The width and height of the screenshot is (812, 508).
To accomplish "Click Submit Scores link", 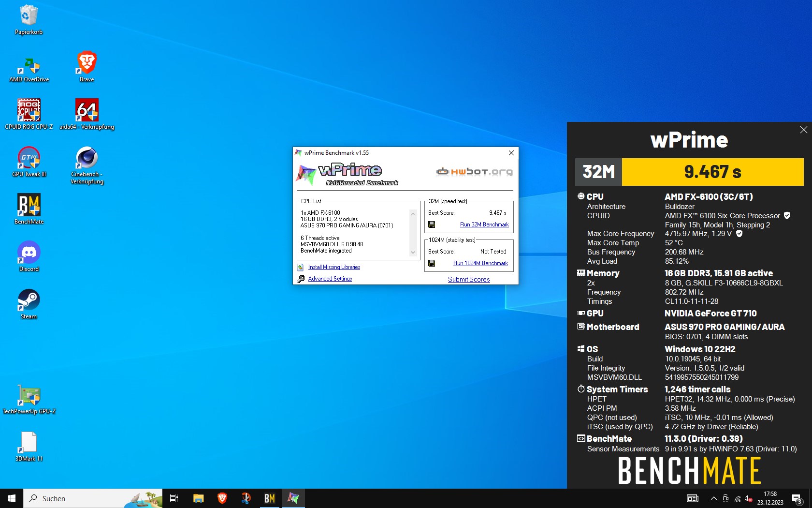I will coord(469,279).
